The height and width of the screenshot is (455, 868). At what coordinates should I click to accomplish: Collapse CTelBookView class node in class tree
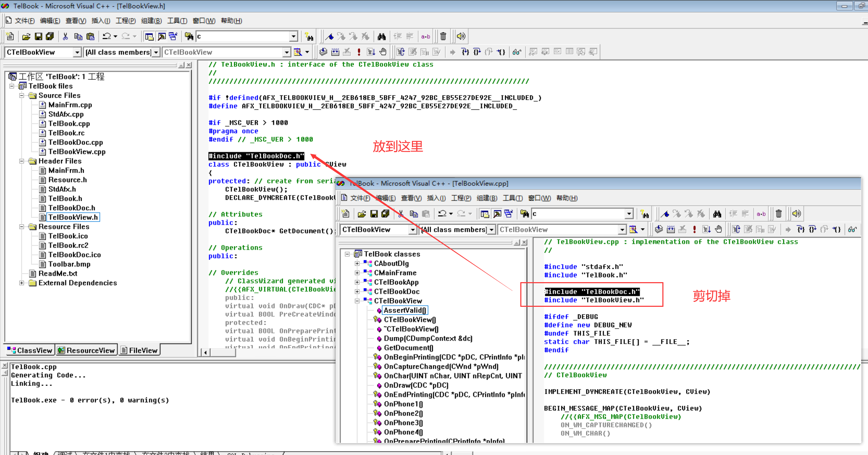(357, 301)
